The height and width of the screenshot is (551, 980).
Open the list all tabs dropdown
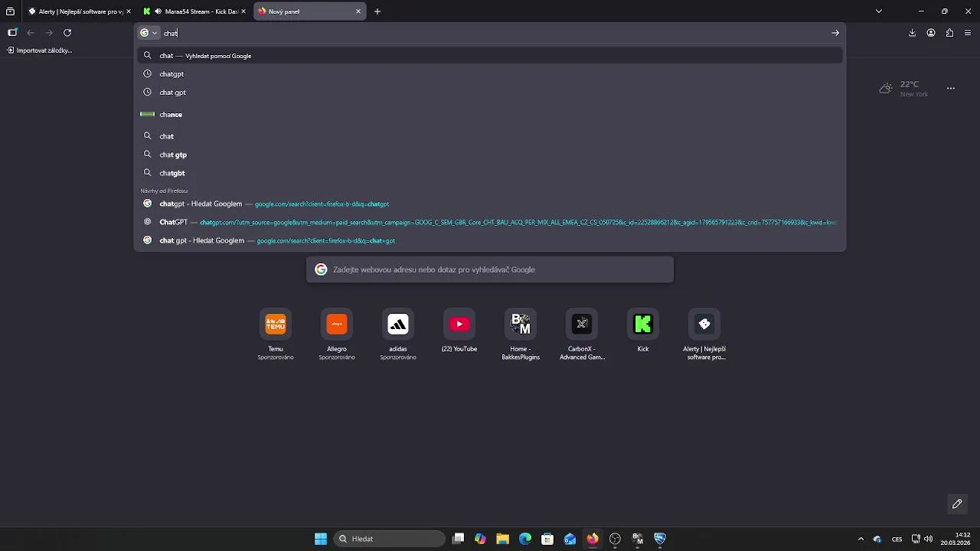coord(879,11)
